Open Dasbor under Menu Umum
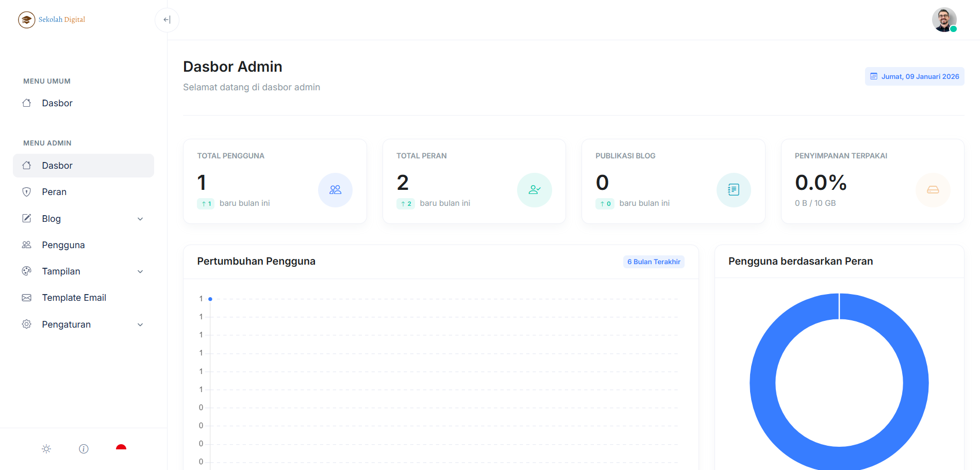Image resolution: width=980 pixels, height=470 pixels. [x=57, y=103]
